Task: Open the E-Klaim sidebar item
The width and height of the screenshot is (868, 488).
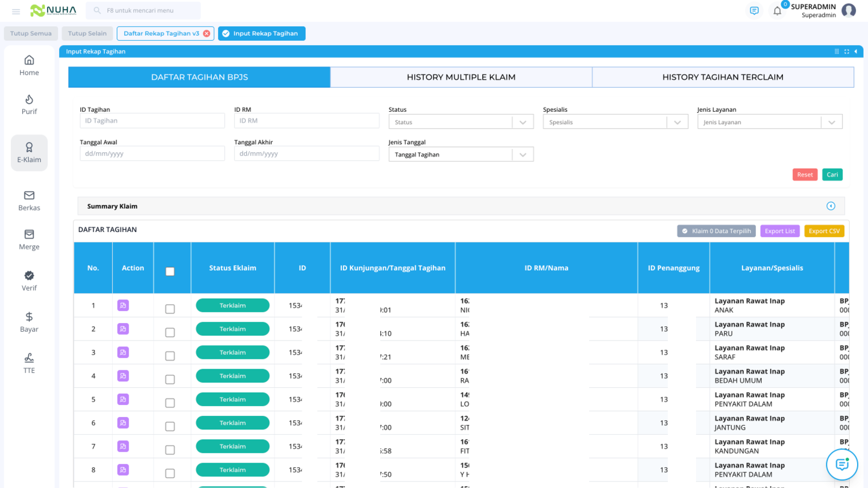Action: pyautogui.click(x=29, y=153)
